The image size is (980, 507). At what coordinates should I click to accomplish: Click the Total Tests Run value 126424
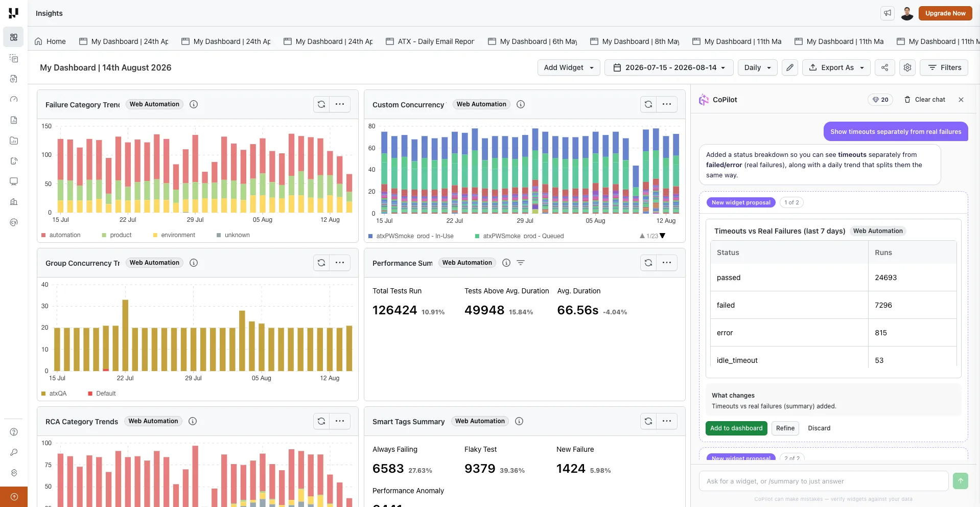(394, 310)
